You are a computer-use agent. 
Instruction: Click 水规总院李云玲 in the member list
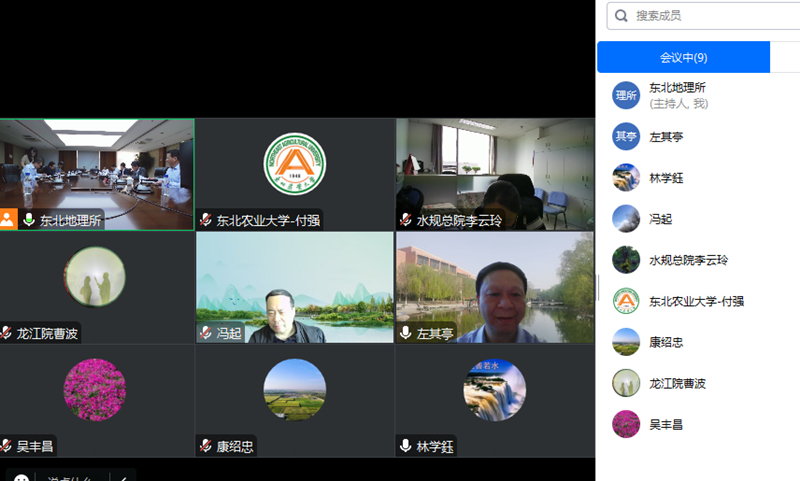(688, 260)
